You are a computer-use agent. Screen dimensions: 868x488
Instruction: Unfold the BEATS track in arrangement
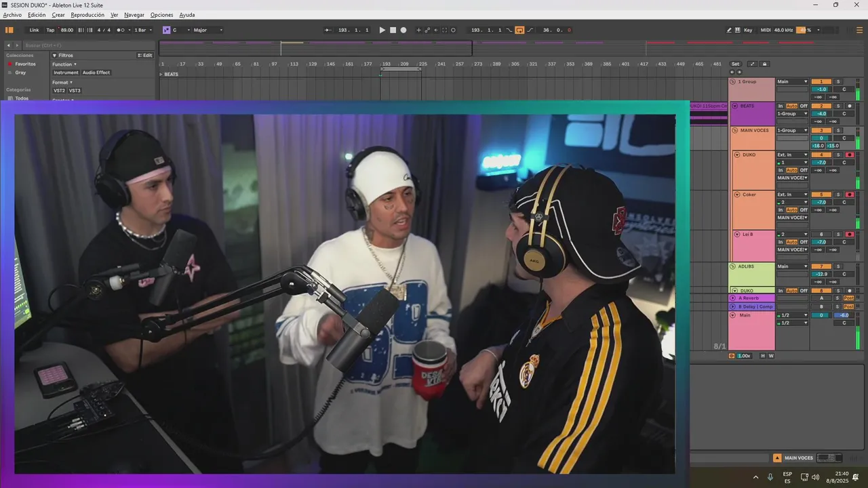(x=161, y=74)
